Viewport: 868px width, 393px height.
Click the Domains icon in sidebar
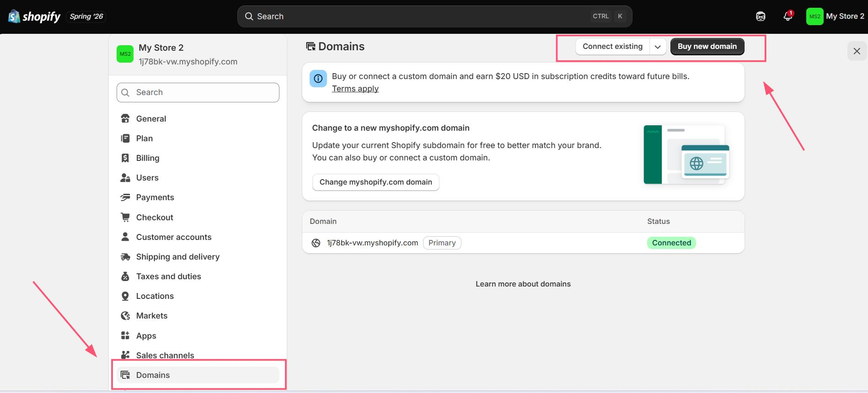click(x=125, y=375)
